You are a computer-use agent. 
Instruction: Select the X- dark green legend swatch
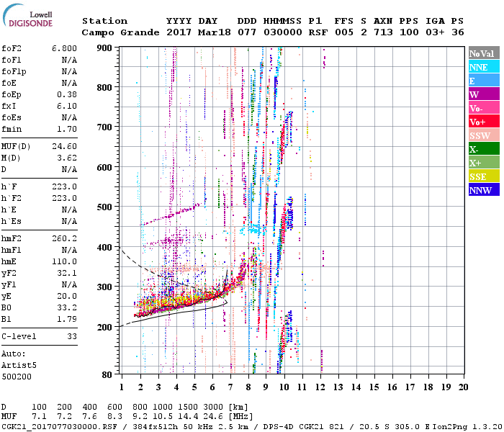tap(484, 149)
